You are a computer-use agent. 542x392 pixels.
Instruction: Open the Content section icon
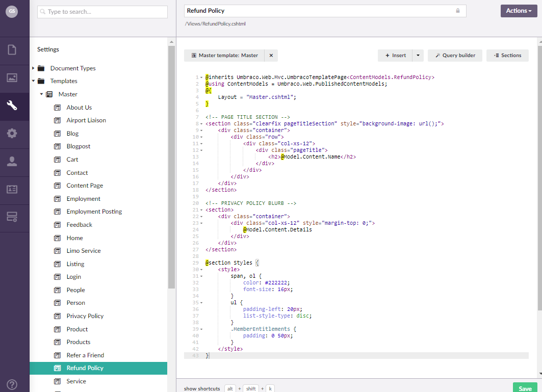[12, 50]
